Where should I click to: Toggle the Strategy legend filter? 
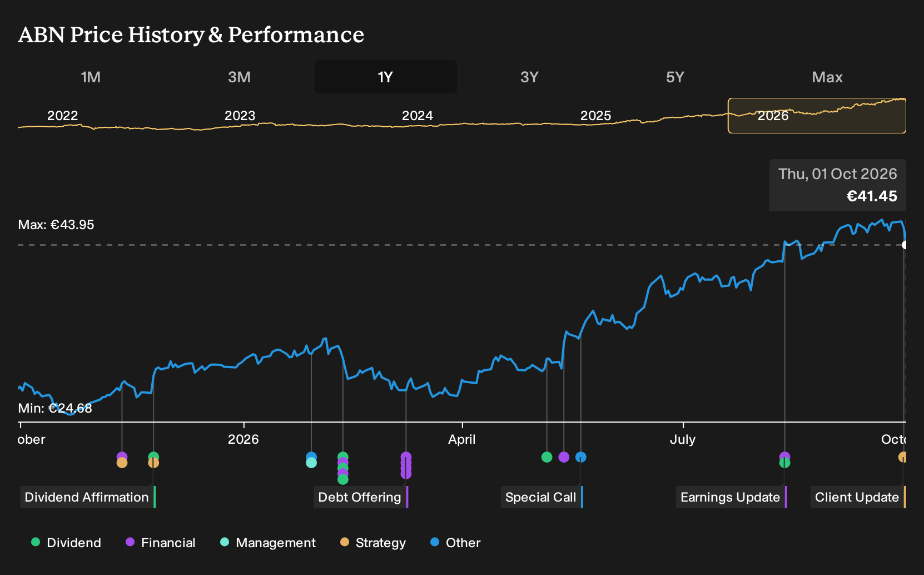tap(373, 543)
